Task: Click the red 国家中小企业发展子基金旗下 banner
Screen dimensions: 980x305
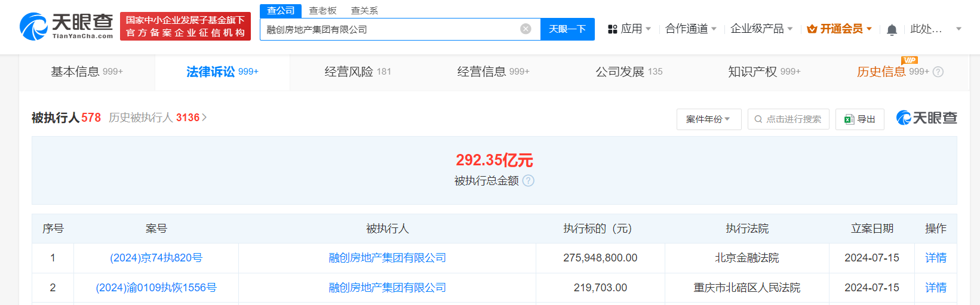Action: [x=185, y=26]
